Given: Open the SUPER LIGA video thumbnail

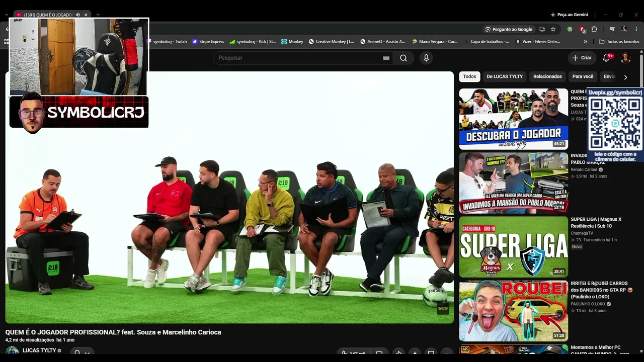Looking at the screenshot, I should coord(513,247).
